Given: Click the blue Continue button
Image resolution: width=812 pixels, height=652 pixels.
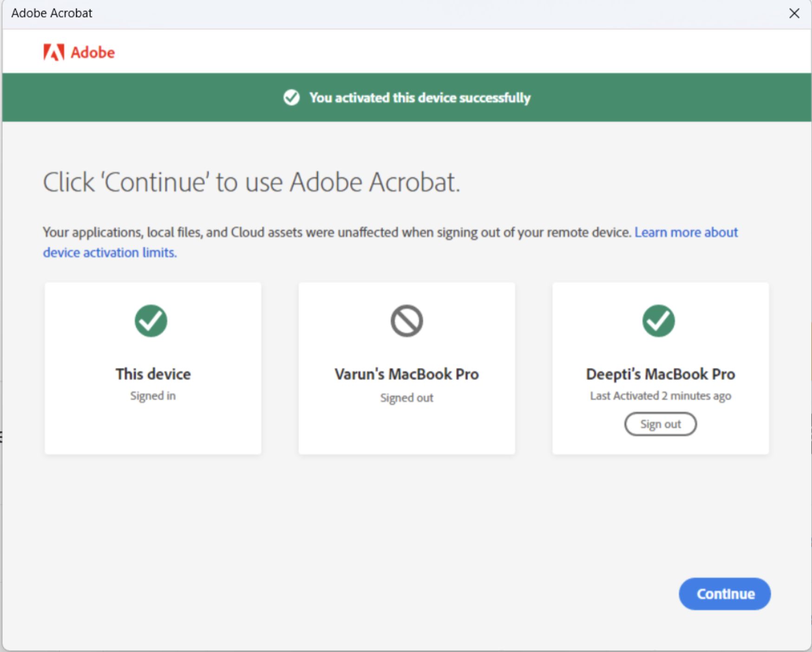Looking at the screenshot, I should 725,593.
